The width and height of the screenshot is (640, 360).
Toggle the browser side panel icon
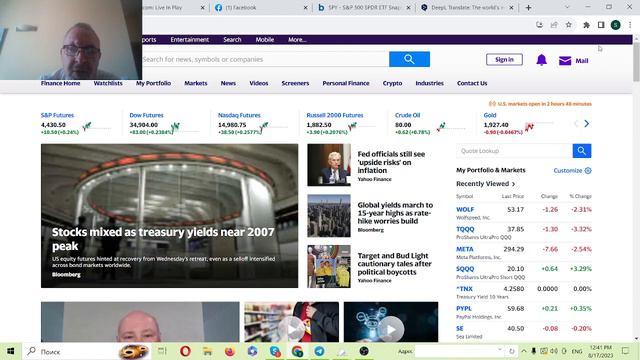(x=601, y=25)
